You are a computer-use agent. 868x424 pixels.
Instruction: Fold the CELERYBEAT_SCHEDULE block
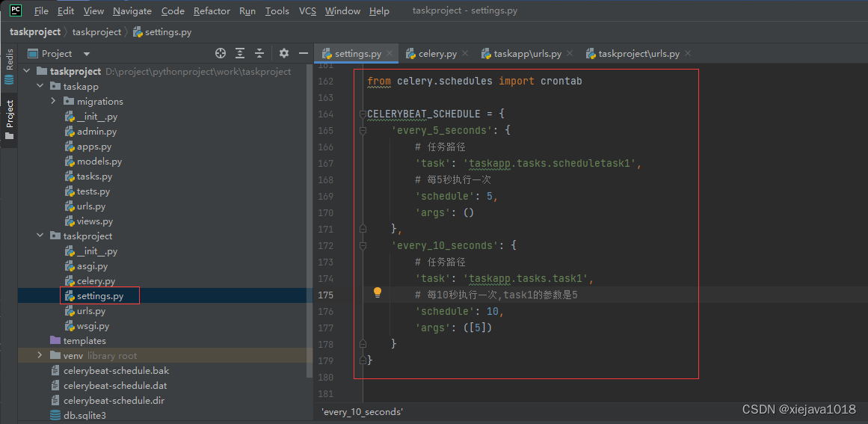[363, 114]
